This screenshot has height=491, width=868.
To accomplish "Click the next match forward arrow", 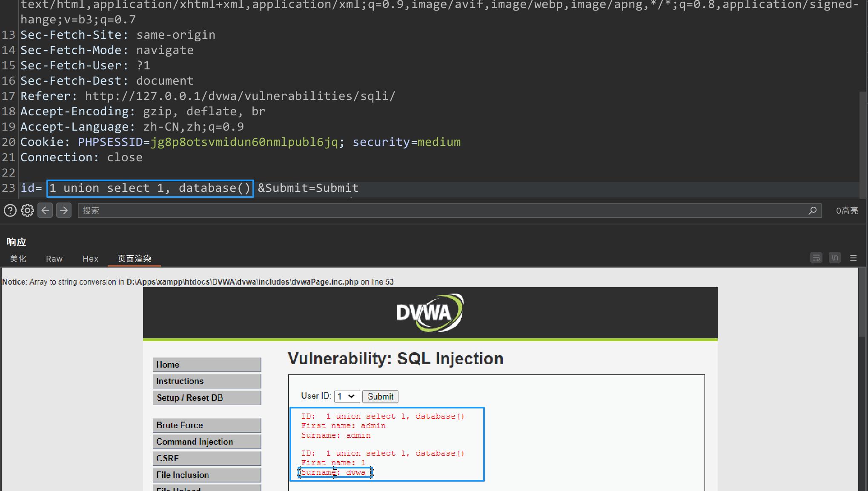I will (x=63, y=210).
